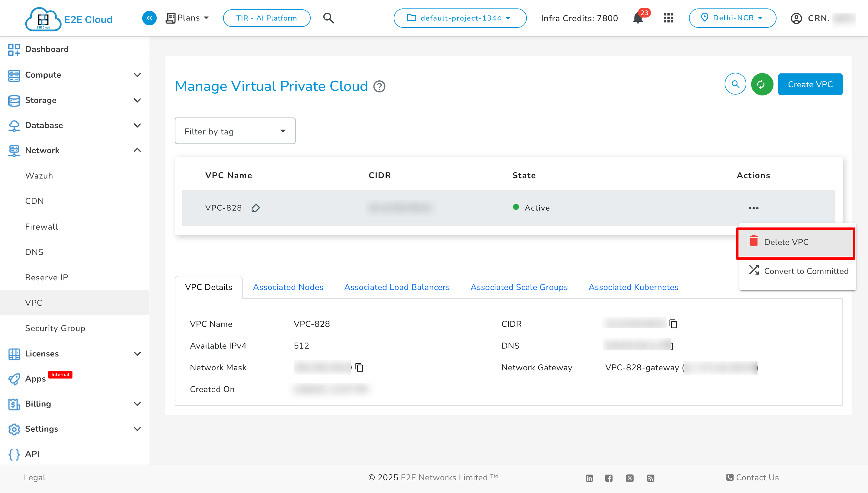Switch to Associated Kubernetes tab
This screenshot has height=493, width=868.
[633, 287]
